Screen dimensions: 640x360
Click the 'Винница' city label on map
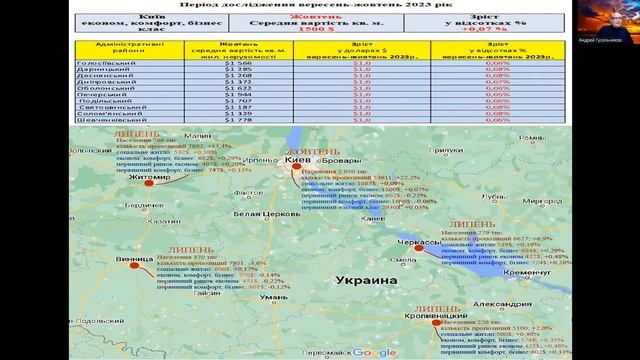coord(134,259)
